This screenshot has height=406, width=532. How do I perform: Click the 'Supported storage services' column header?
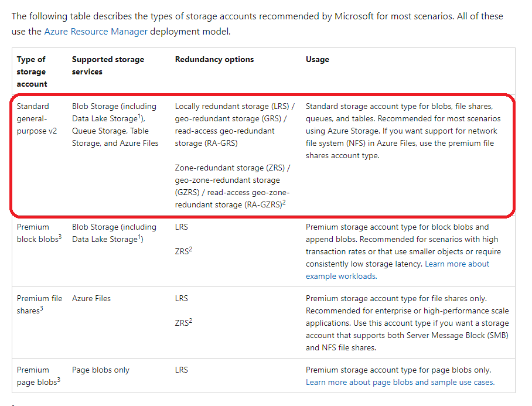point(108,66)
